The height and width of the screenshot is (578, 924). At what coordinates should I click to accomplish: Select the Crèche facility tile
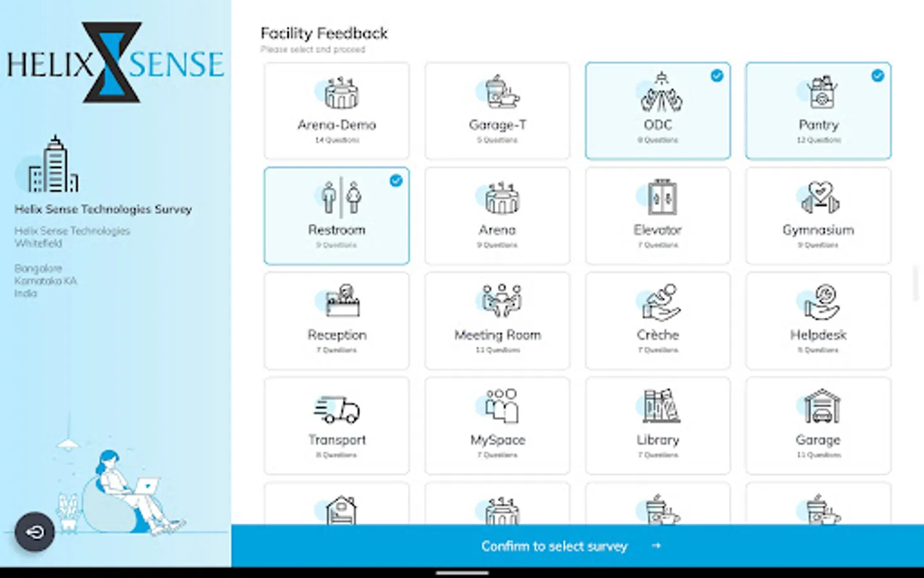click(x=658, y=320)
